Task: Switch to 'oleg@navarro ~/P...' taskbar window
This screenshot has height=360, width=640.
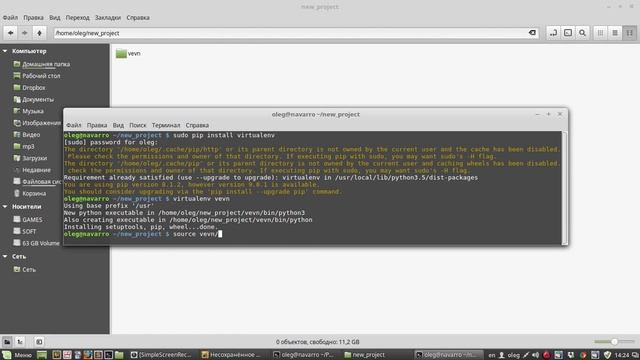Action: [x=304, y=355]
